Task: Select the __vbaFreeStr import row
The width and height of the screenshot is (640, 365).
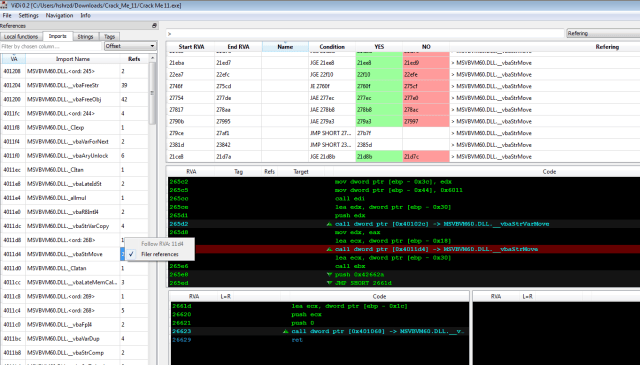Action: [x=75, y=85]
